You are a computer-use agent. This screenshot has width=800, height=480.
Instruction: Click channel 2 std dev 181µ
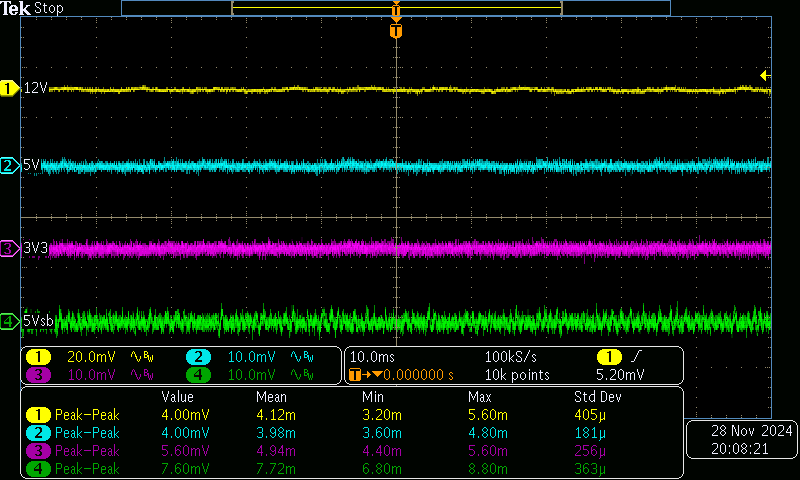click(x=590, y=433)
